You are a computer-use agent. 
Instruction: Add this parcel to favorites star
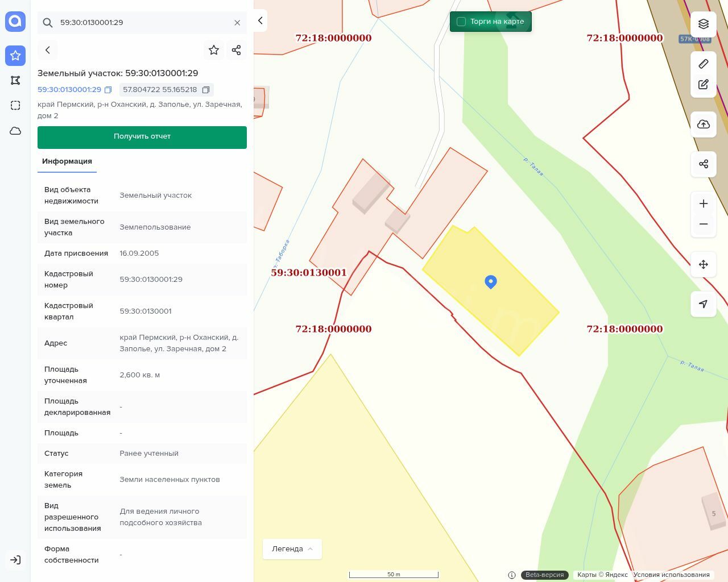click(x=214, y=50)
